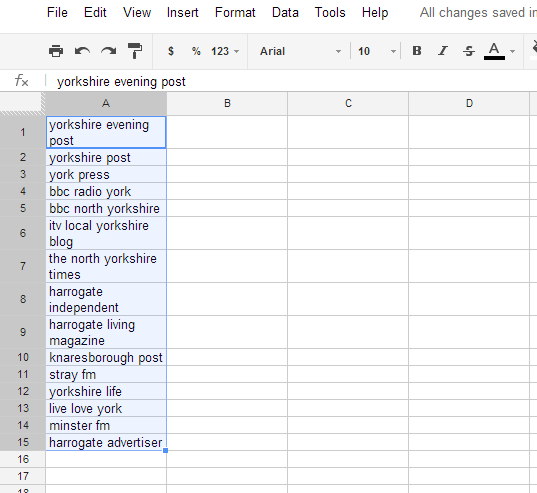
Task: Click the select-all corner box
Action: pos(22,103)
